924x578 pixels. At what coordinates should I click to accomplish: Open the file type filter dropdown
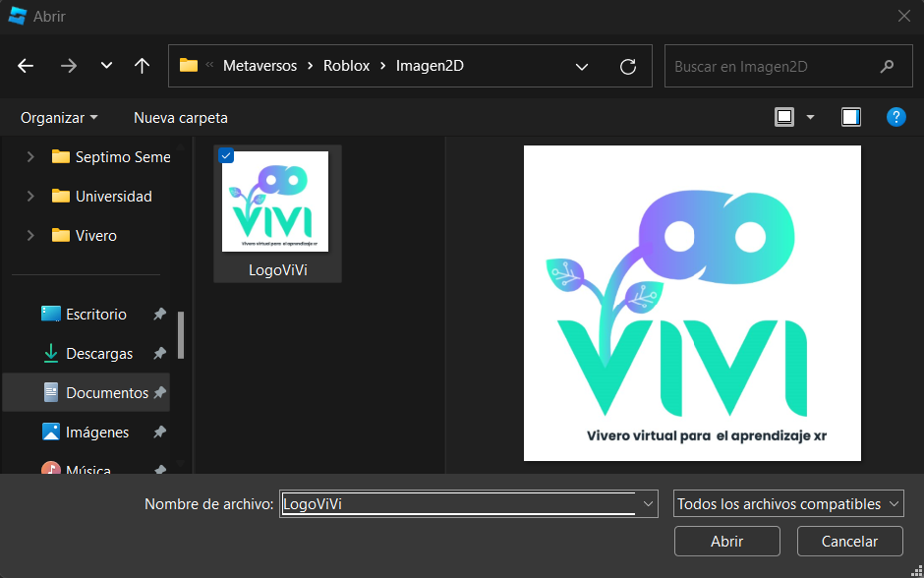click(x=787, y=504)
